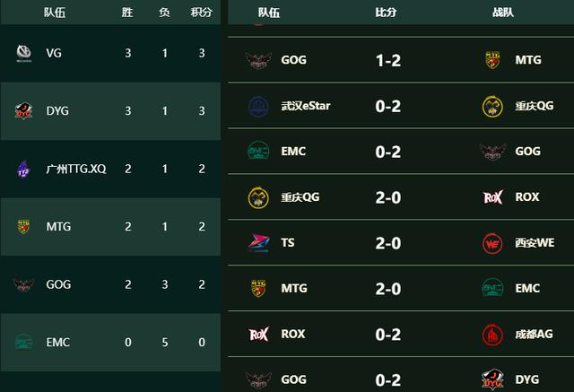574x392 pixels.
Task: Click the DYG logo in standings table
Action: pos(24,110)
